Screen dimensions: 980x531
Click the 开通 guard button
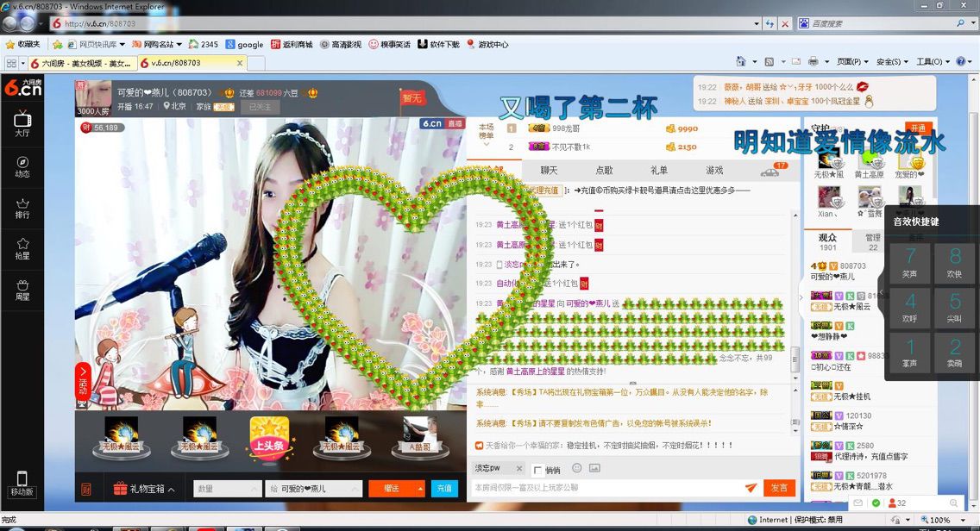(x=919, y=128)
